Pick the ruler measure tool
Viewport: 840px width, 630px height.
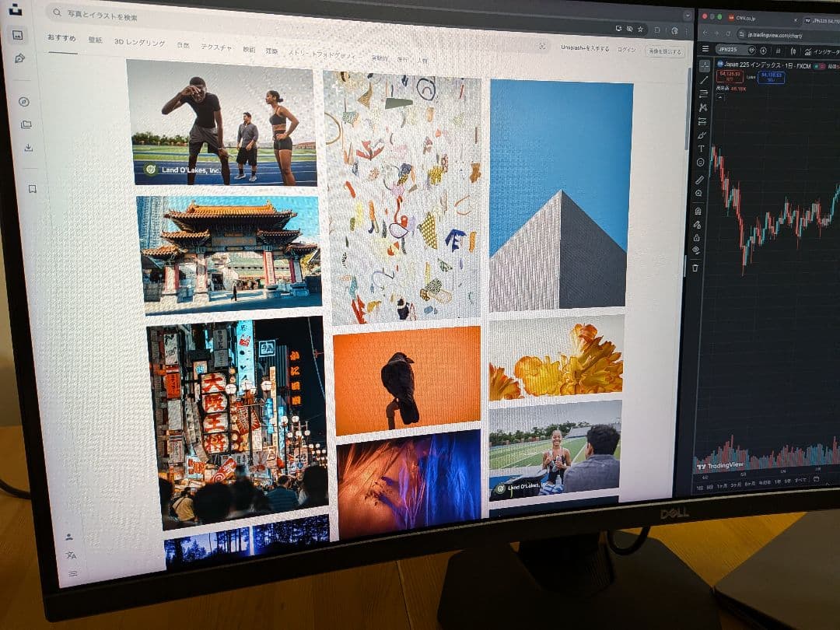pyautogui.click(x=699, y=180)
